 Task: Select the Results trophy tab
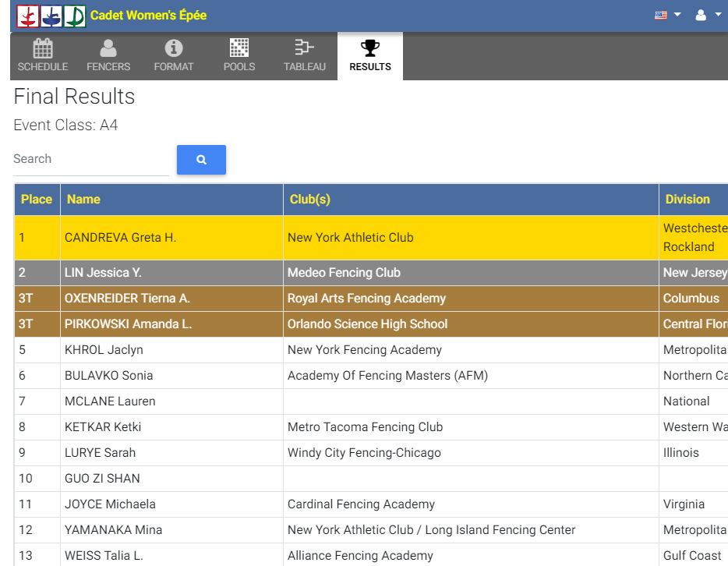coord(370,56)
